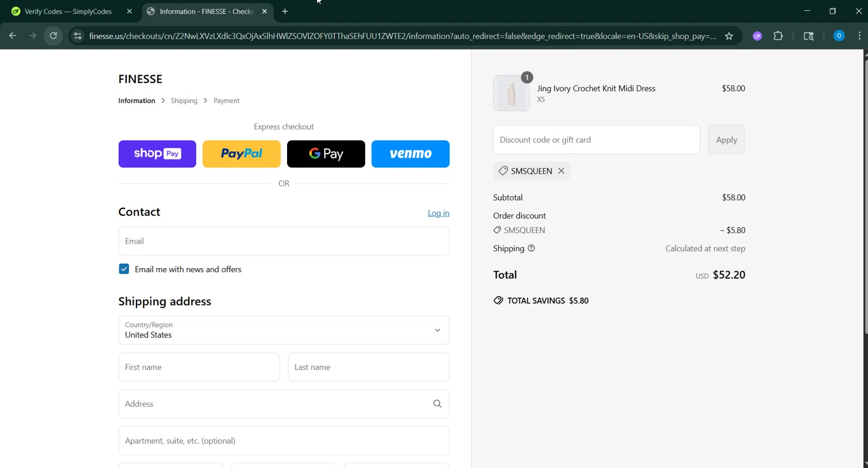Click the First name field
Viewport: 868px width, 468px height.
(x=199, y=367)
